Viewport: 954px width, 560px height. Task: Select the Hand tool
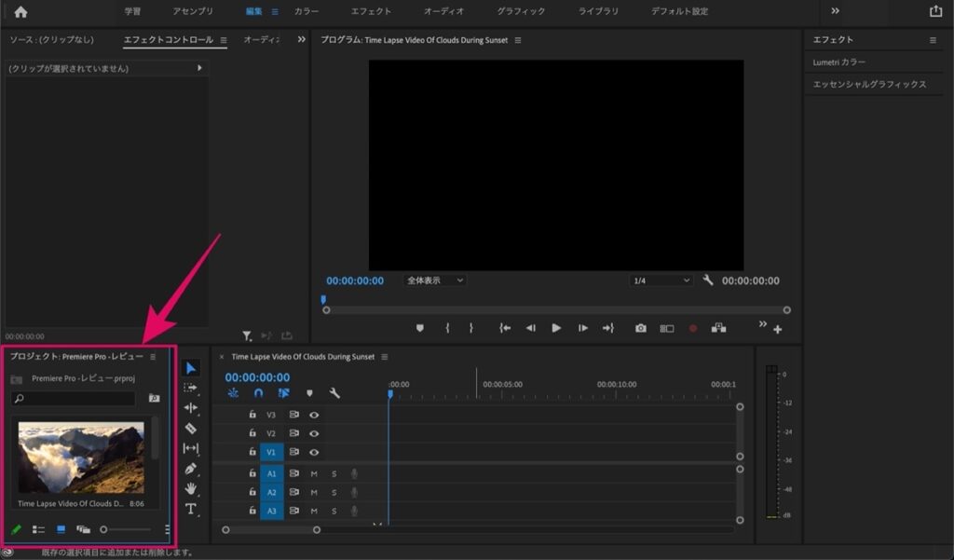pos(190,489)
